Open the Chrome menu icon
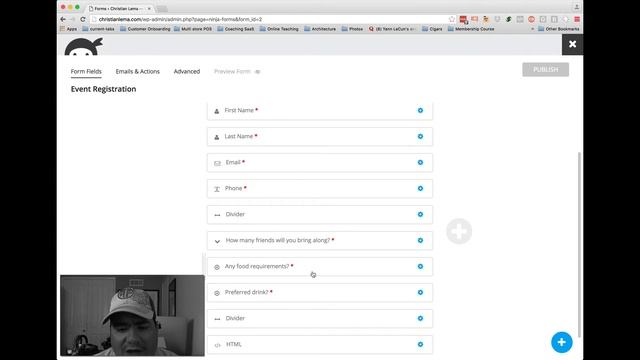Screen dimensions: 640x360 tap(577, 19)
